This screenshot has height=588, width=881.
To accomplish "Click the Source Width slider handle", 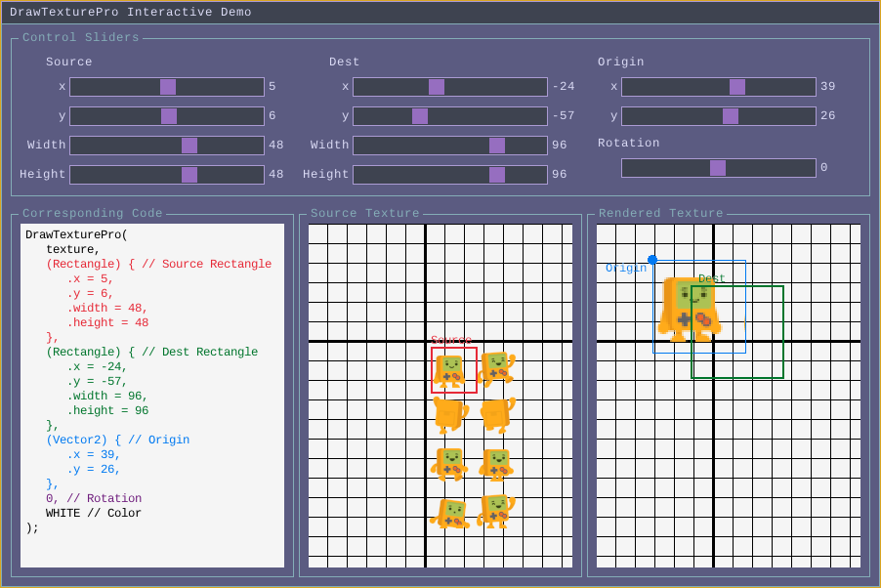I will pos(189,146).
